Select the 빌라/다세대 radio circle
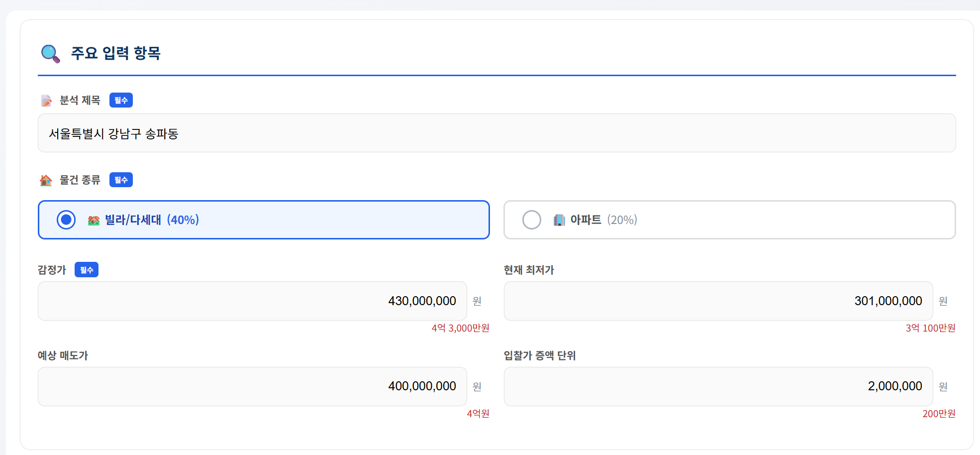The width and height of the screenshot is (980, 455). coord(66,220)
